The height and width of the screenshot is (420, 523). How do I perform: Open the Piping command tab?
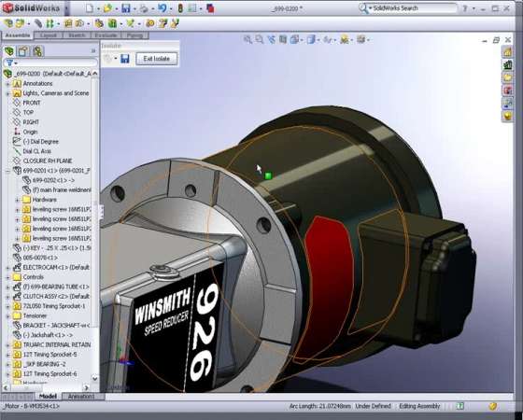[x=135, y=35]
